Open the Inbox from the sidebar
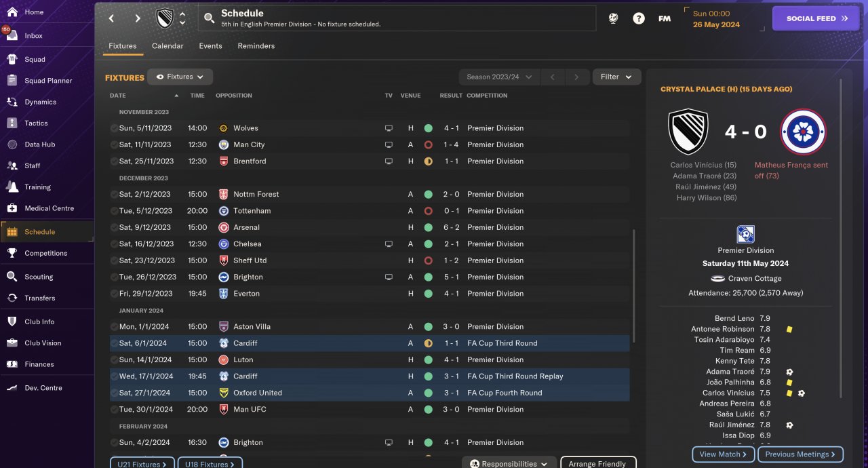 [x=33, y=35]
